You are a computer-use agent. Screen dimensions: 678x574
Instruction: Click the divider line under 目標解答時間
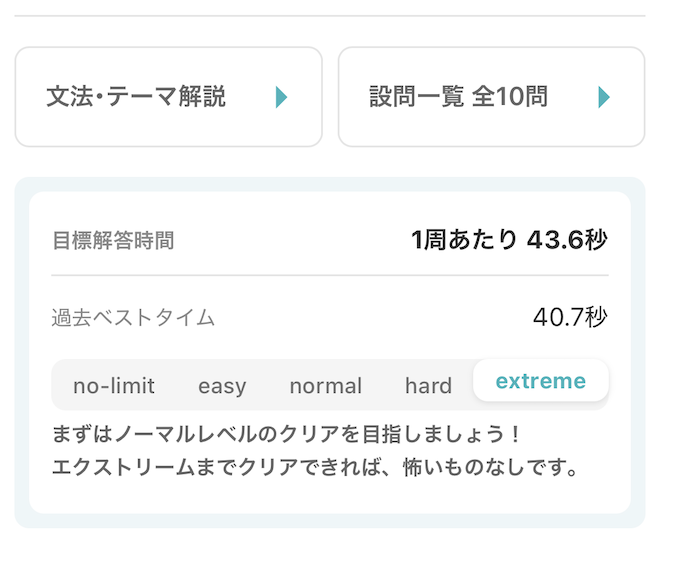(330, 275)
